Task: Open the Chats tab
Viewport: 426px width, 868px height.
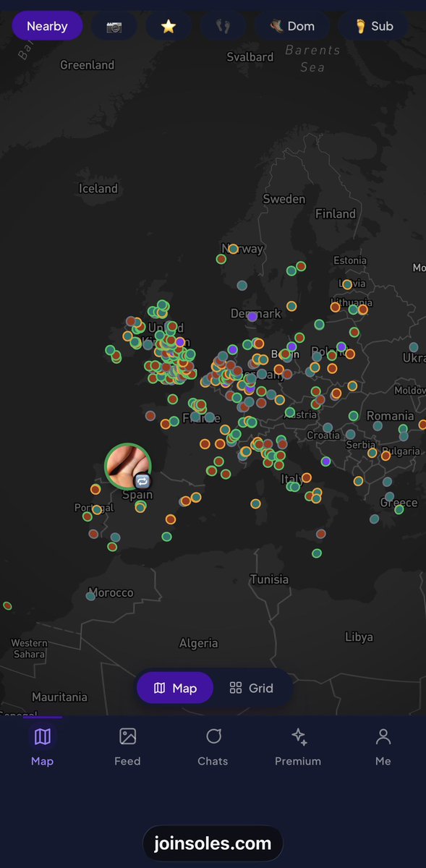Action: pyautogui.click(x=213, y=746)
